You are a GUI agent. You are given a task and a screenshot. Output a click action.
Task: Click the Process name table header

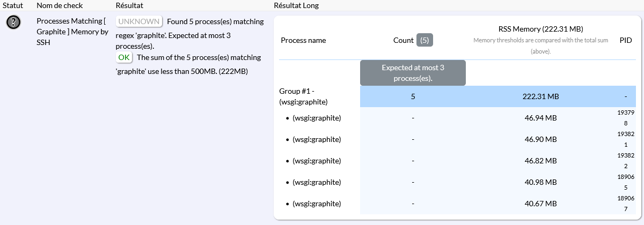(x=303, y=40)
